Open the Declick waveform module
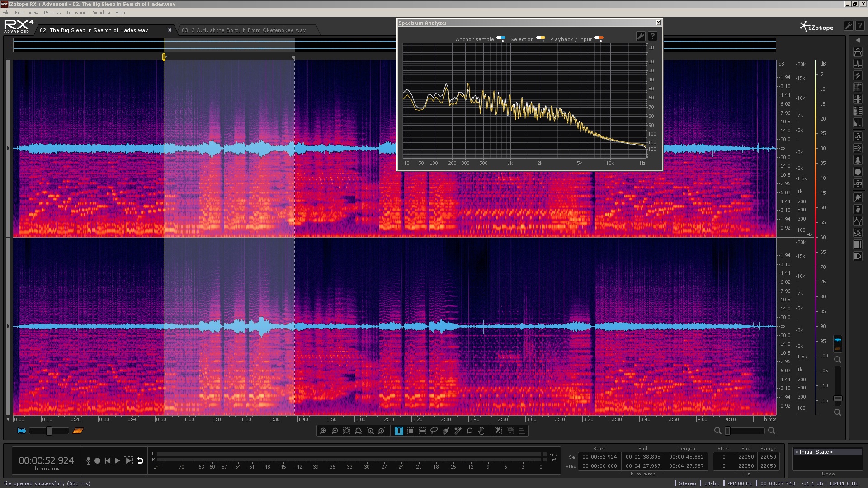This screenshot has height=488, width=868. pyautogui.click(x=858, y=64)
